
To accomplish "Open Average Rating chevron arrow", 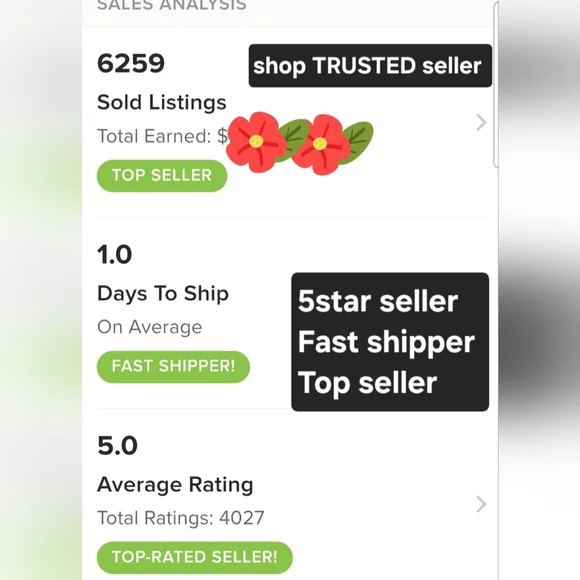I will click(x=481, y=504).
